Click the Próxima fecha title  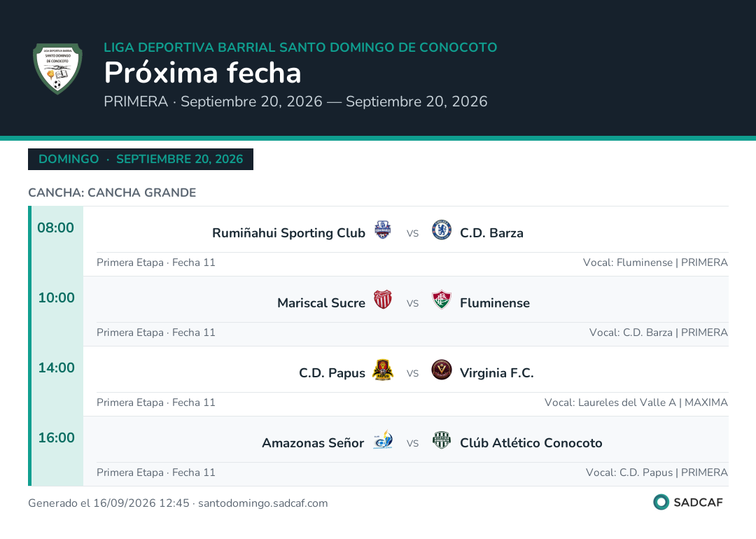pyautogui.click(x=202, y=73)
